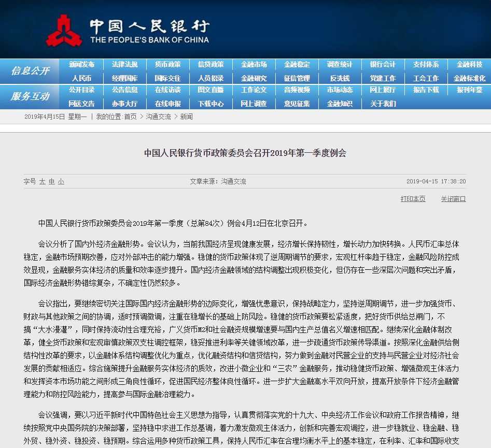This screenshot has height=448, width=491.
Task: Click 关闭窗口 to close window
Action: [x=454, y=199]
